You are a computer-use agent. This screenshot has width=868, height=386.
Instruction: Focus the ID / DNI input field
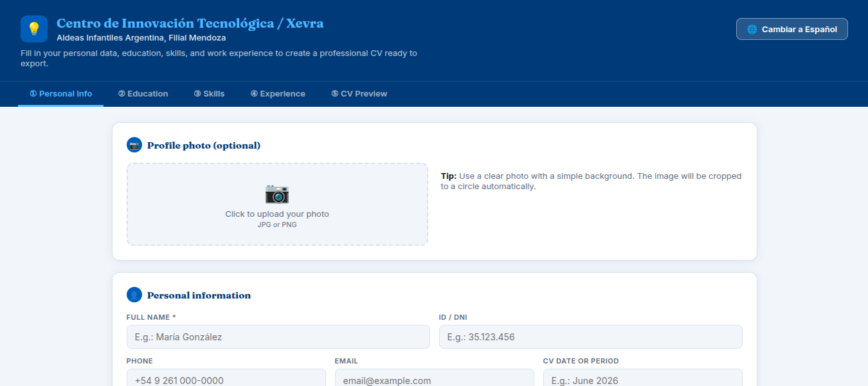[x=590, y=336]
